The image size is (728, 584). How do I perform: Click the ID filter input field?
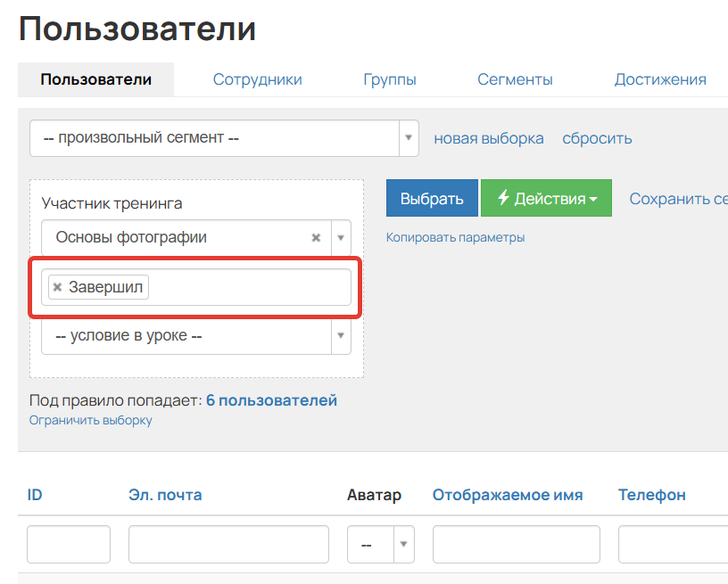point(68,544)
